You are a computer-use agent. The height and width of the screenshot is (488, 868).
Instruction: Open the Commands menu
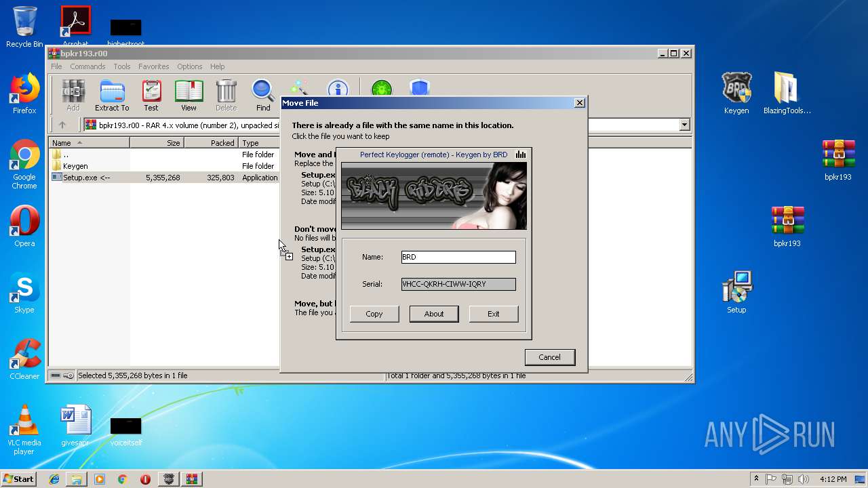click(x=87, y=66)
